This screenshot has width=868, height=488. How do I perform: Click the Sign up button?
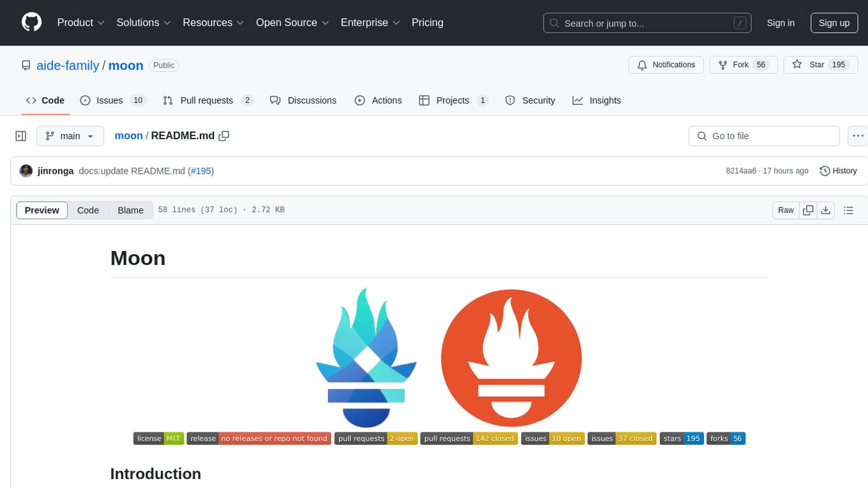tap(834, 23)
